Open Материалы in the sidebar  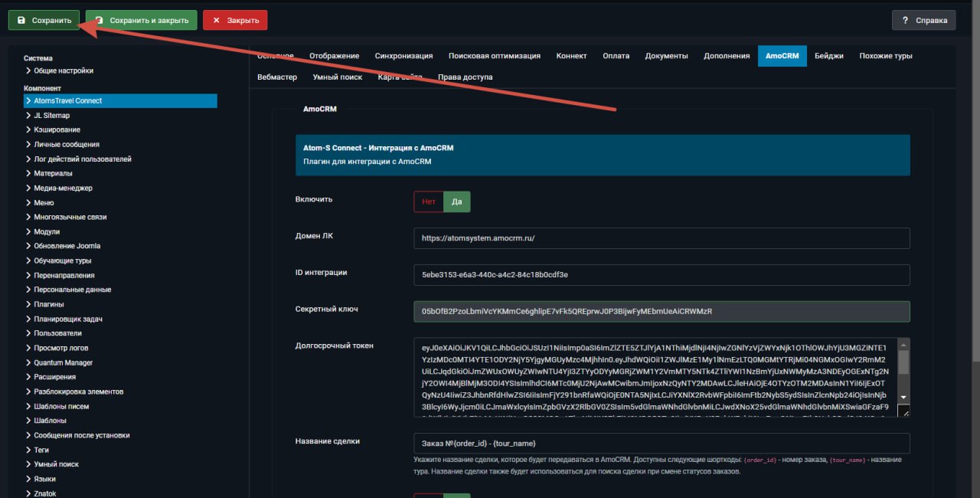pyautogui.click(x=53, y=173)
